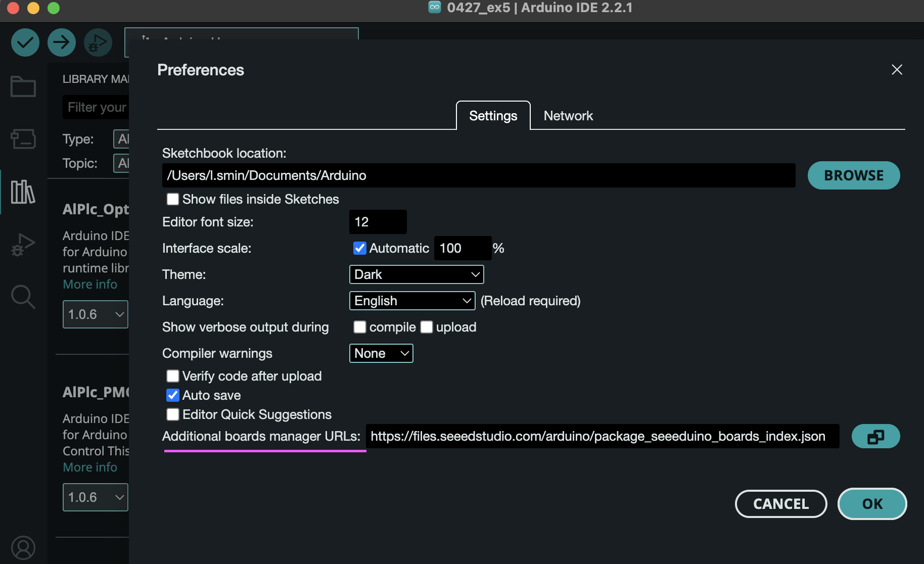Screen dimensions: 924x564
Task: Open the Language dropdown set to English
Action: (x=412, y=301)
